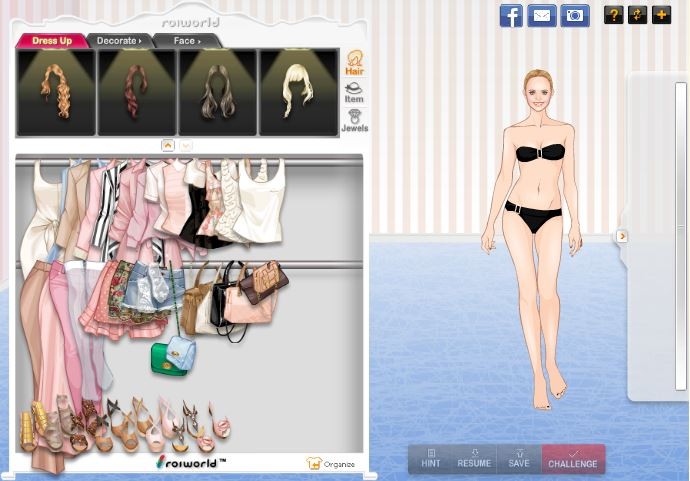The height and width of the screenshot is (481, 690).
Task: Open help with the question mark icon
Action: click(614, 15)
